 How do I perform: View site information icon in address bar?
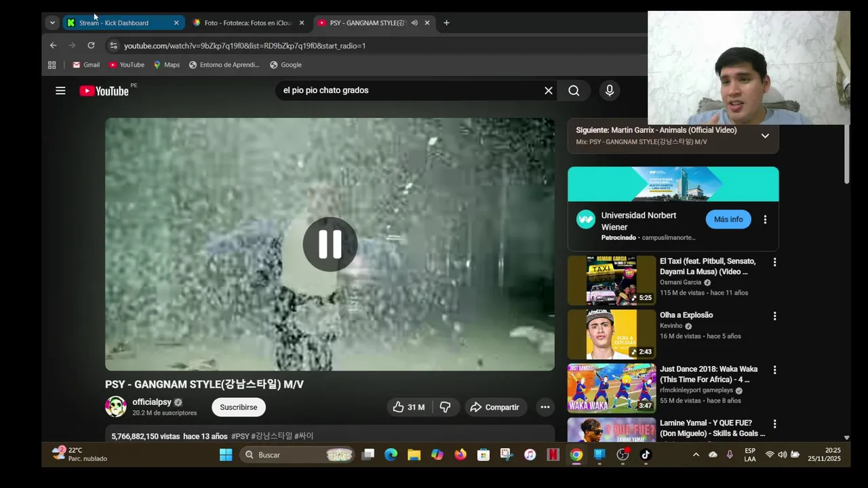pyautogui.click(x=113, y=45)
